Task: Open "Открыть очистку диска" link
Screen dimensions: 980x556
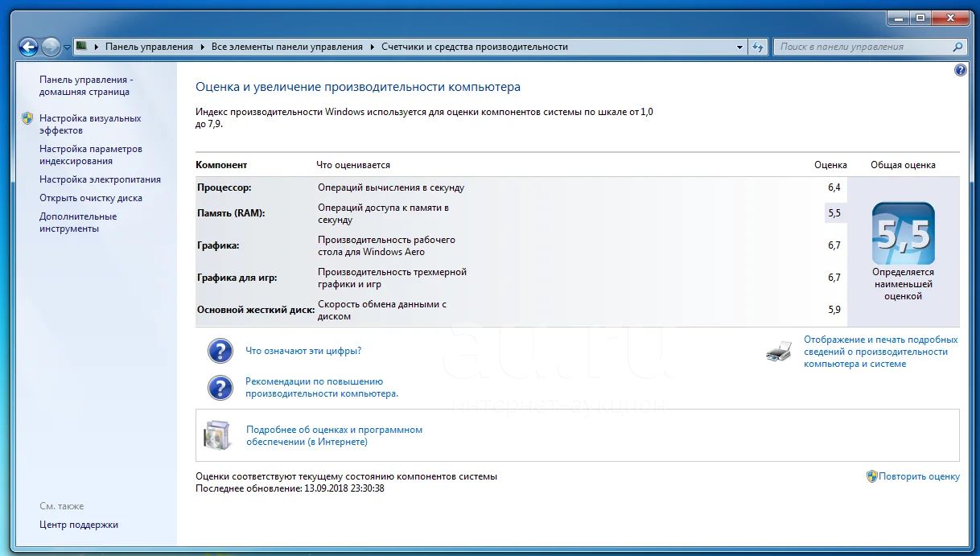Action: click(91, 198)
